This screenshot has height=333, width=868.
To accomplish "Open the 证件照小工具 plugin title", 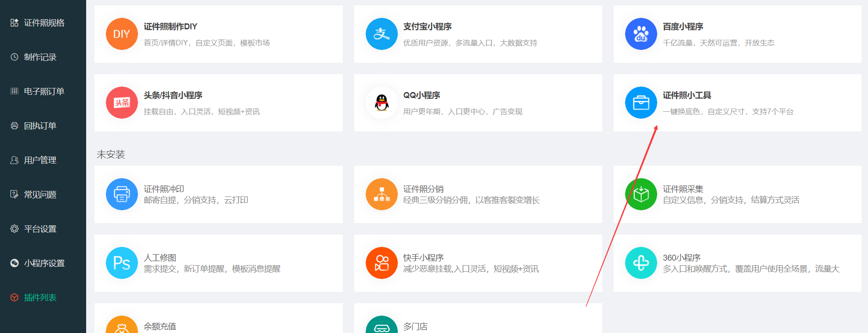I will pos(687,95).
